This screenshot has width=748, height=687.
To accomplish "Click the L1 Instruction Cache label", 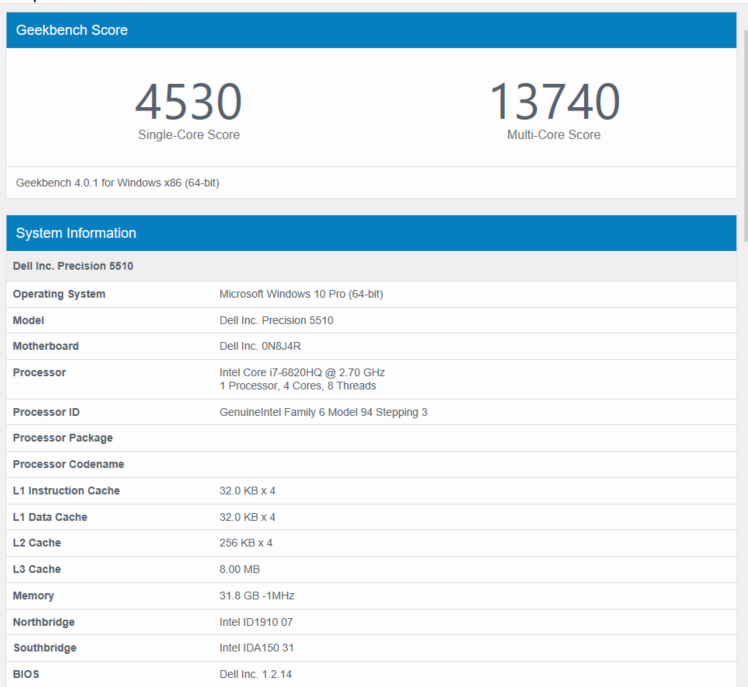I will pos(66,490).
